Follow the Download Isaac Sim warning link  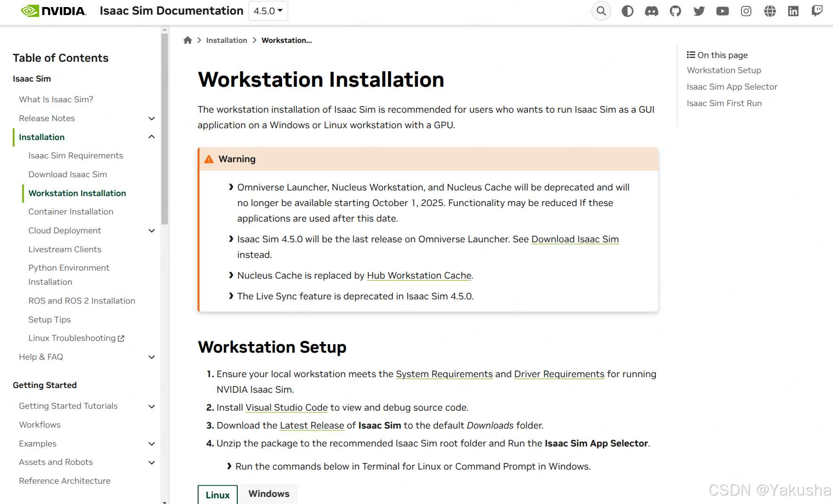[575, 239]
